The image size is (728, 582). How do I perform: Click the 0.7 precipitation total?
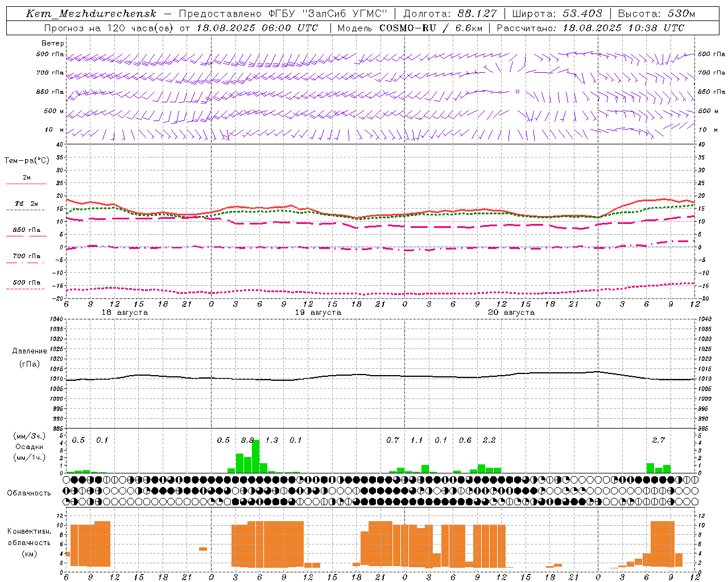point(392,440)
